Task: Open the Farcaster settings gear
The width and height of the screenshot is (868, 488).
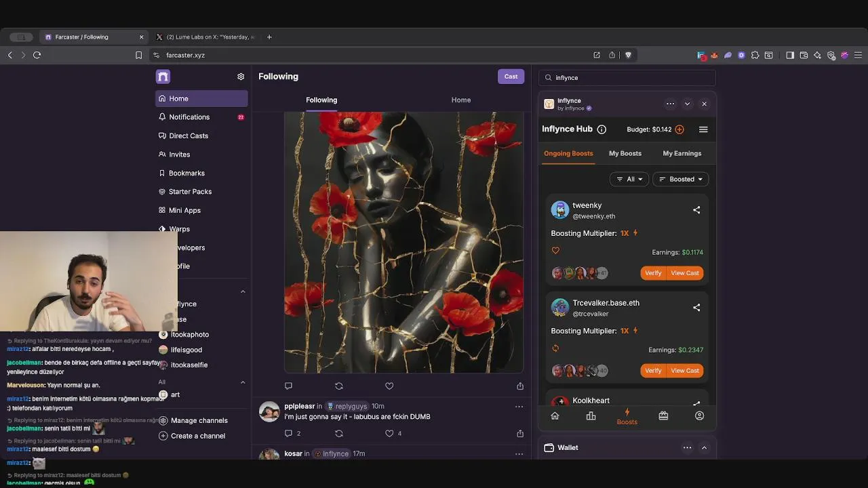Action: click(x=241, y=77)
